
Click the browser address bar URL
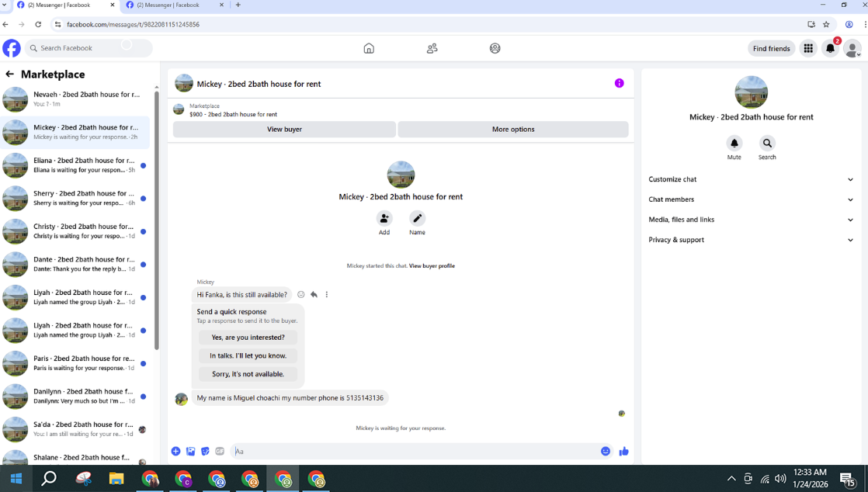[x=133, y=24]
